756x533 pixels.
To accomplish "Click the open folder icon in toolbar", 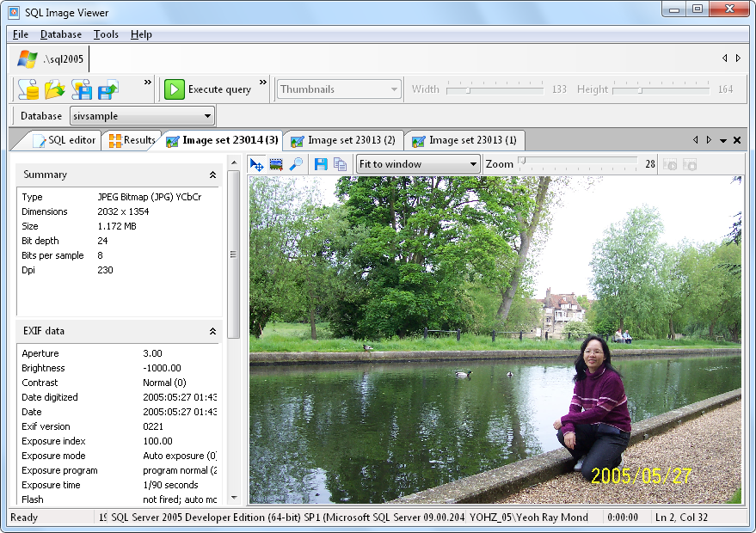I will (55, 89).
